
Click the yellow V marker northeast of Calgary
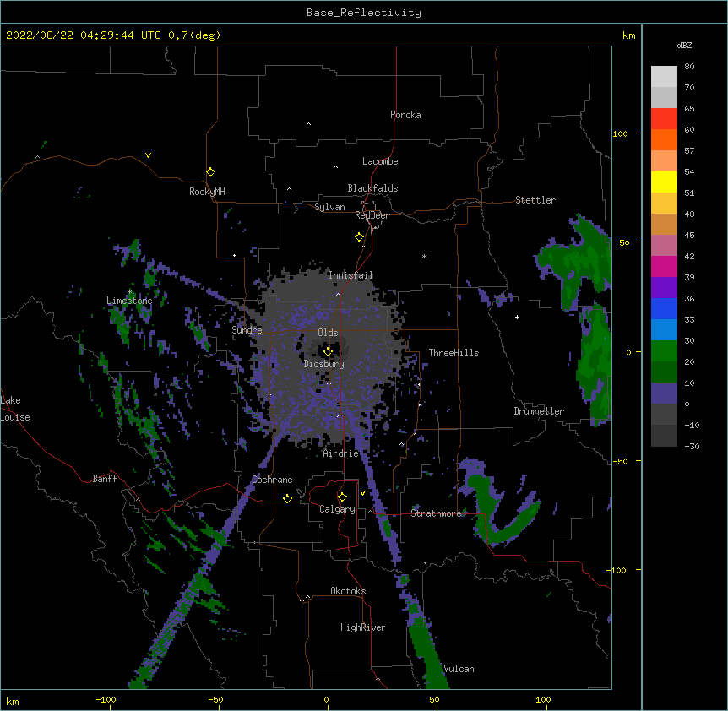coord(362,493)
